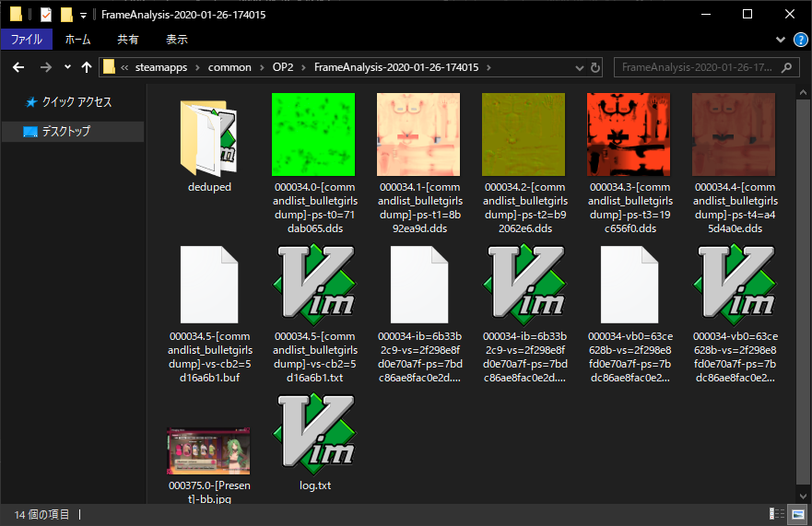Image resolution: width=812 pixels, height=526 pixels.
Task: Open the 表示 ribbon tab
Action: 177,40
